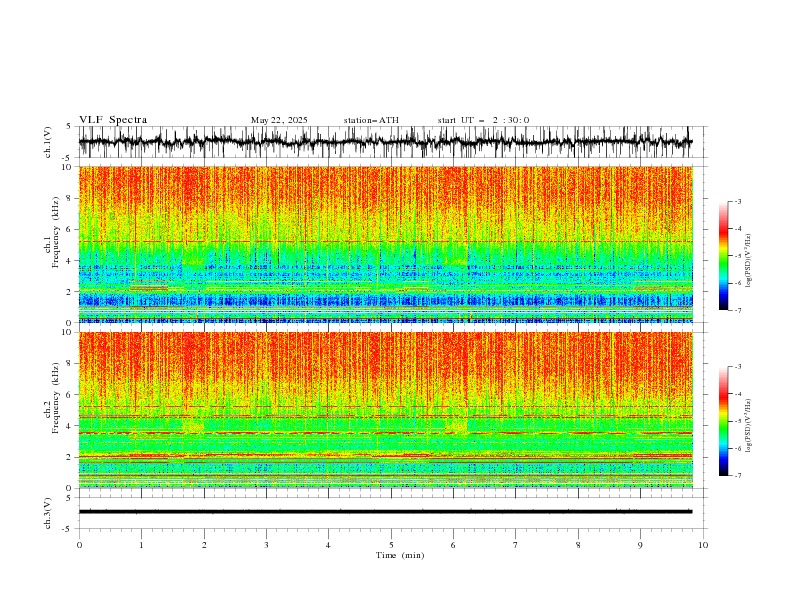The image size is (792, 612).
Task: Click the "-3" tick on the ch.2 colorbar
Action: coord(737,367)
